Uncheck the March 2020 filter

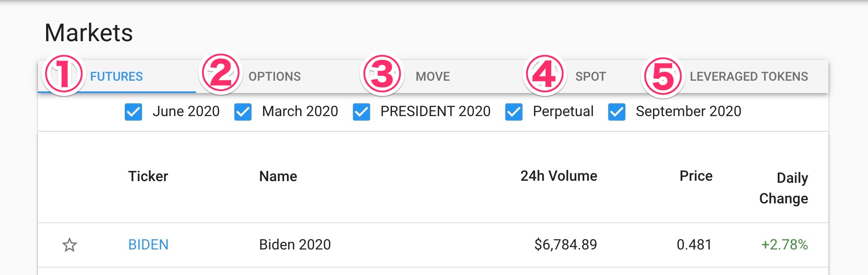pos(243,112)
